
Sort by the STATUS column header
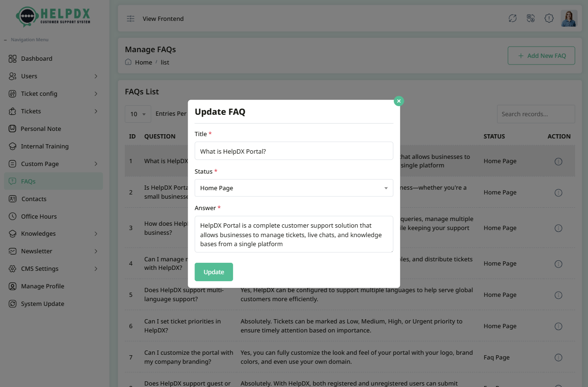494,136
